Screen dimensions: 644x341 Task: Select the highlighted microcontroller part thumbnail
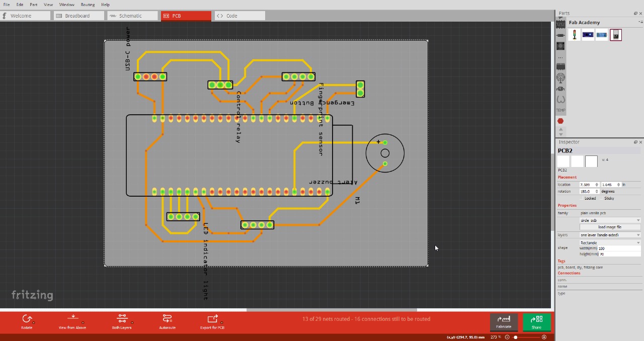coord(616,35)
